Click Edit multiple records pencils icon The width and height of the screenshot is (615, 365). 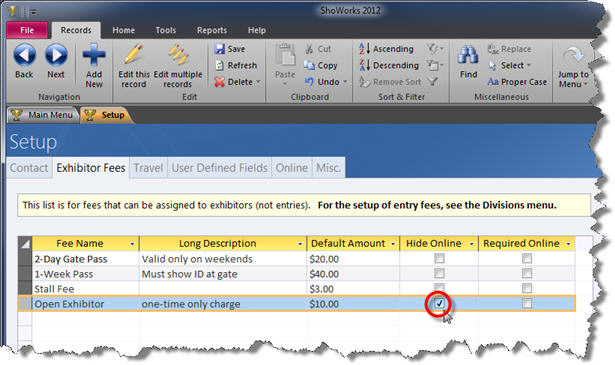178,54
